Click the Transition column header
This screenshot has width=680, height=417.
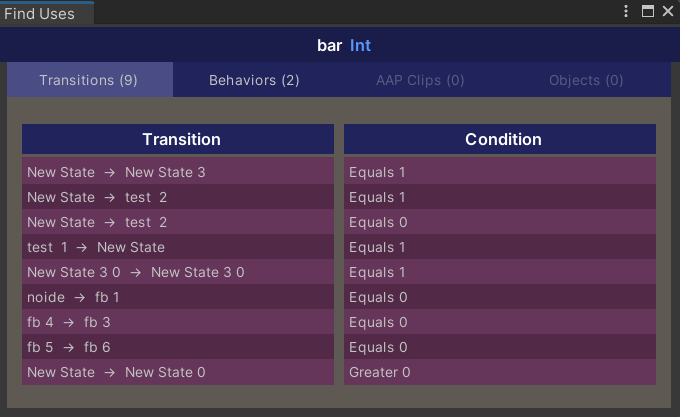point(178,139)
